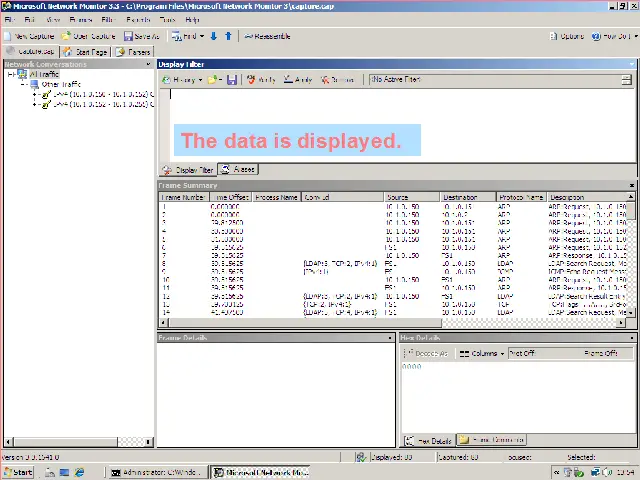Click the How Do I help icon
Viewport: 640px width, 480px height.
point(596,36)
